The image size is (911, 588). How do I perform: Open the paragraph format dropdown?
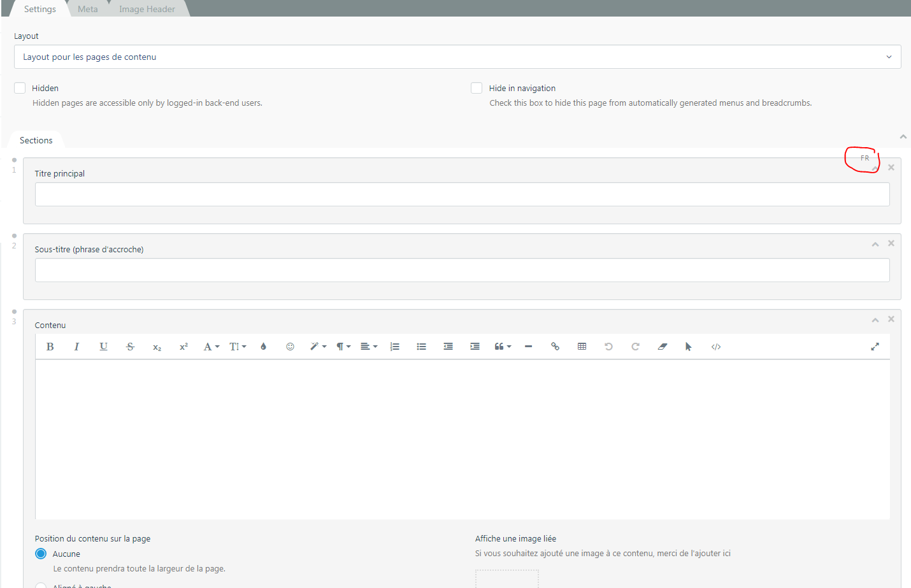tap(343, 346)
